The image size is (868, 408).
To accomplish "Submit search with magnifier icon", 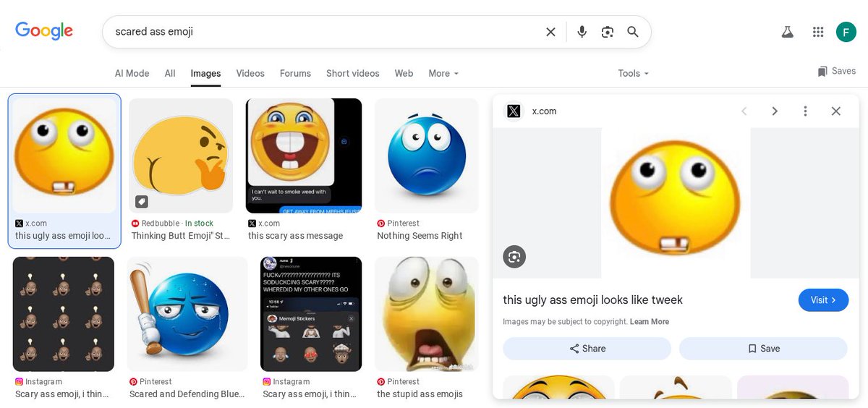I will click(x=633, y=32).
